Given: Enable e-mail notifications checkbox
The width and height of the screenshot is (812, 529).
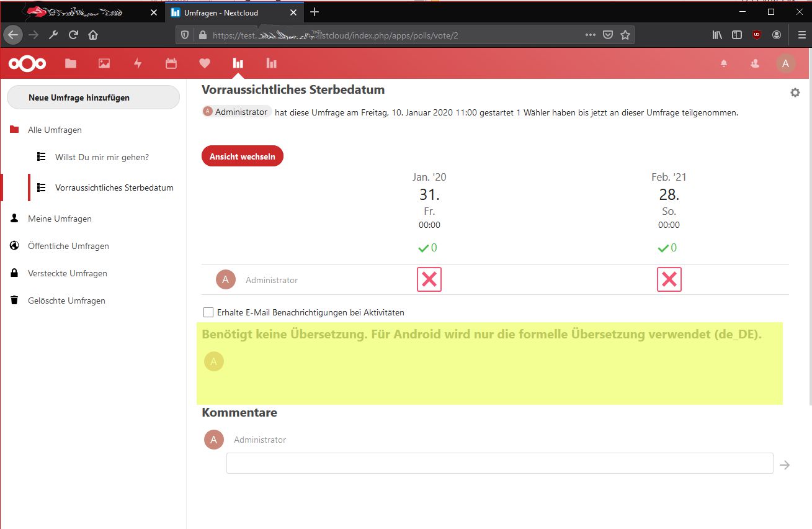Looking at the screenshot, I should [x=208, y=312].
